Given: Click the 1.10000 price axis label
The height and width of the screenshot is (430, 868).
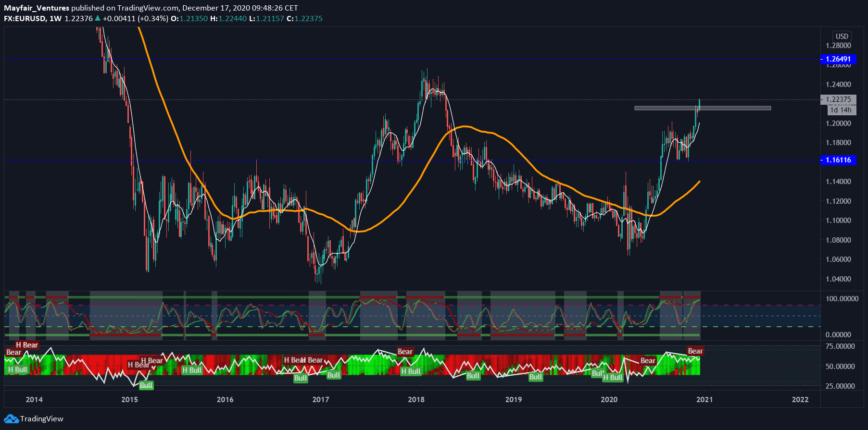Looking at the screenshot, I should (838, 221).
